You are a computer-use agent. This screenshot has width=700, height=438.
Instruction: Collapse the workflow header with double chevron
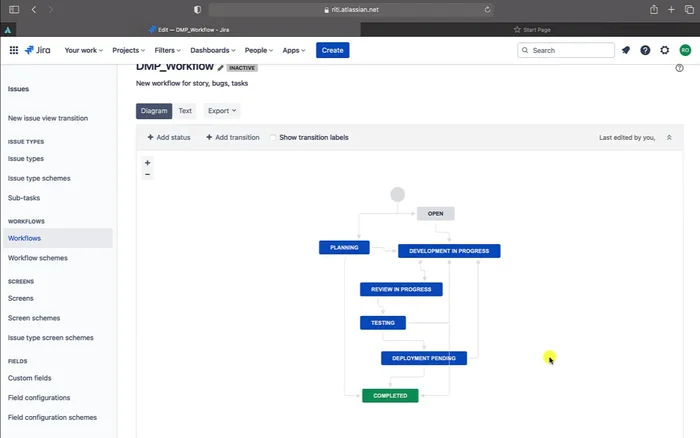click(x=669, y=138)
